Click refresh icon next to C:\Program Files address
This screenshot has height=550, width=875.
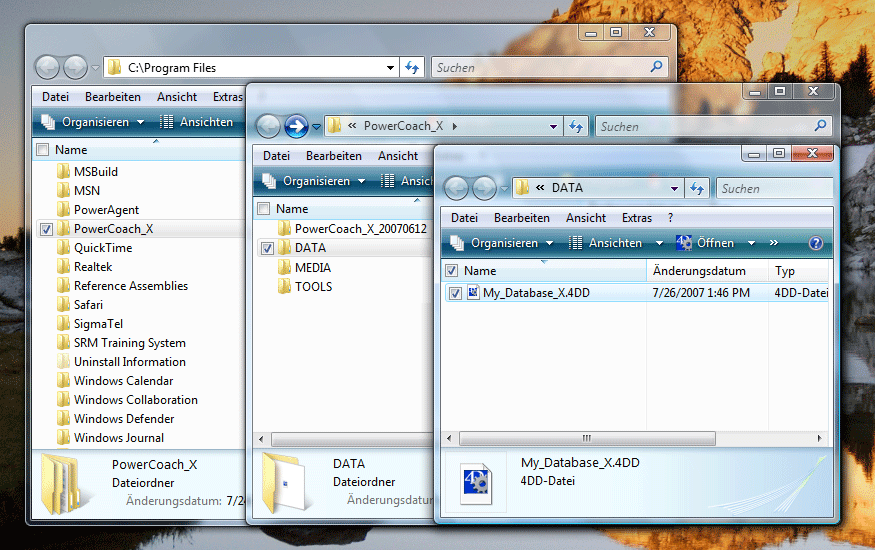point(412,67)
